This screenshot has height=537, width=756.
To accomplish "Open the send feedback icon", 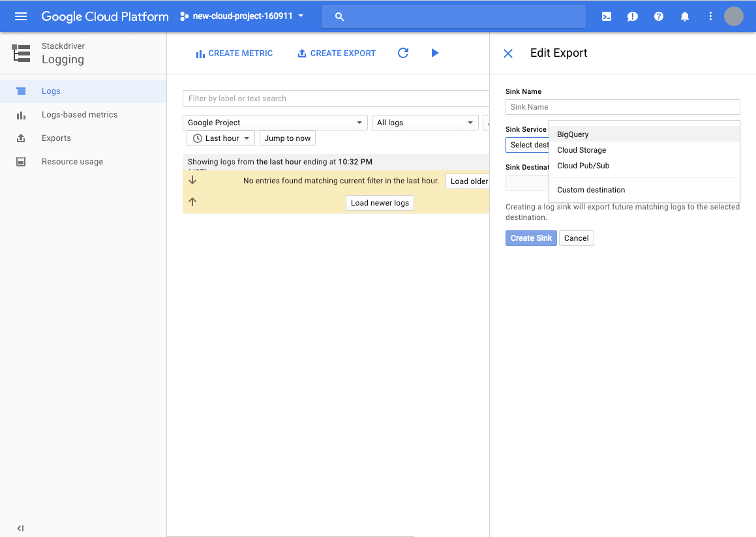I will [633, 17].
